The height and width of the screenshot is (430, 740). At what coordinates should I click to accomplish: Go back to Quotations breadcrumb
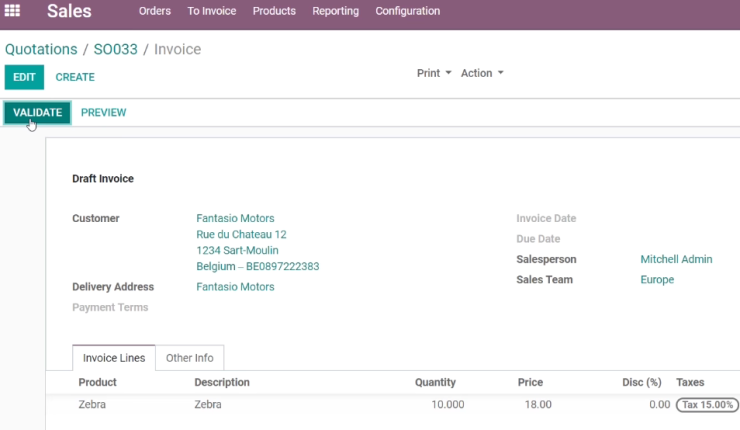click(41, 49)
